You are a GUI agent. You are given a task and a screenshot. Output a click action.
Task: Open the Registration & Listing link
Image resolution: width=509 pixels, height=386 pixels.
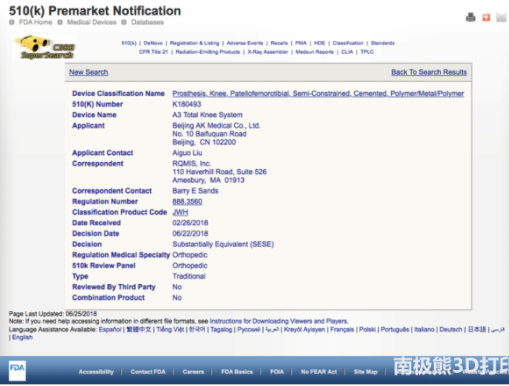click(195, 43)
